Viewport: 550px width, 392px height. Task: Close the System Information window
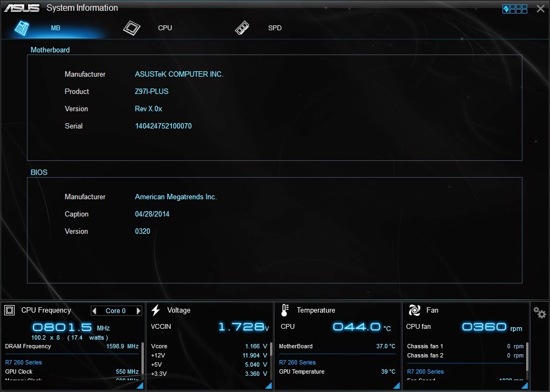[540, 9]
